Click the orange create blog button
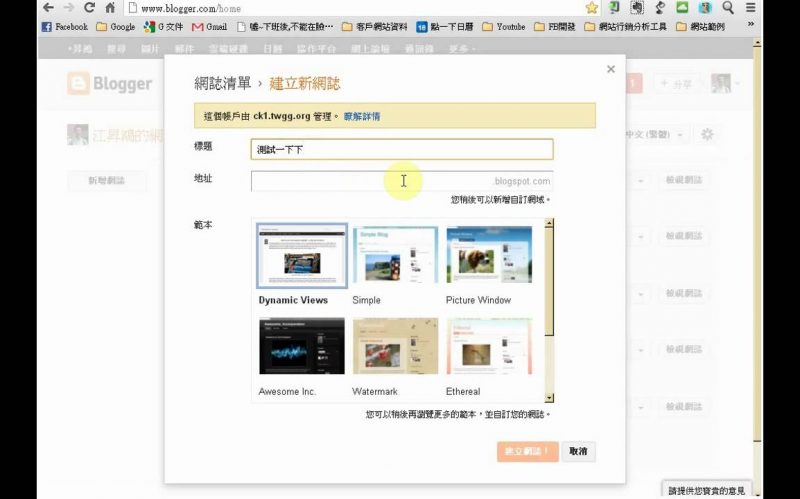 [527, 452]
